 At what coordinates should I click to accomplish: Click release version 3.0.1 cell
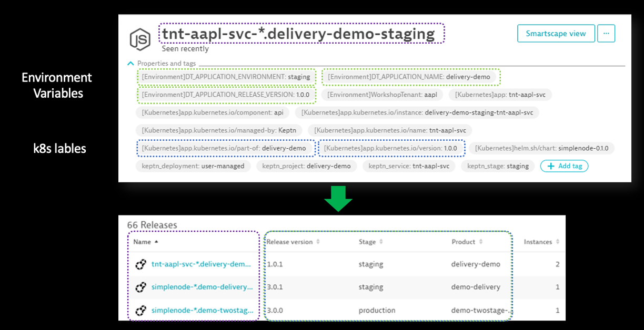[275, 287]
